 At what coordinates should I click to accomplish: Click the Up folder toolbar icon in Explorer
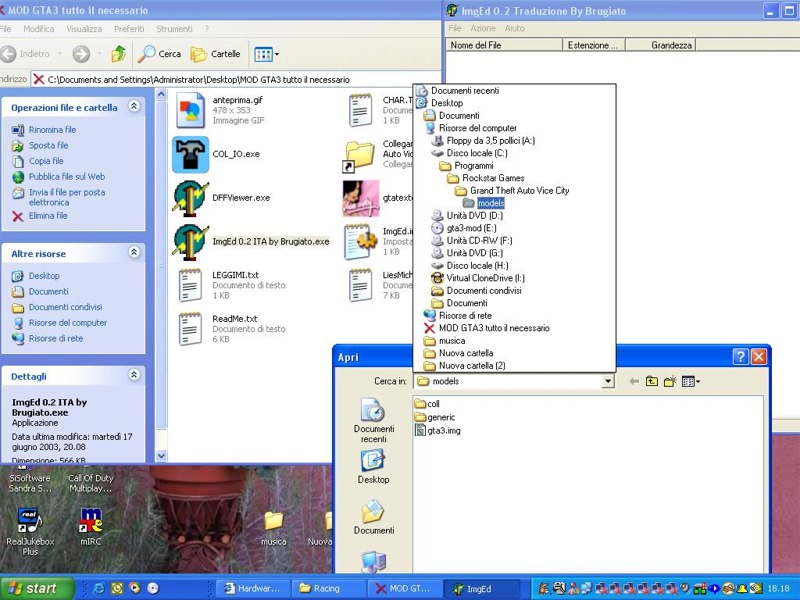119,54
